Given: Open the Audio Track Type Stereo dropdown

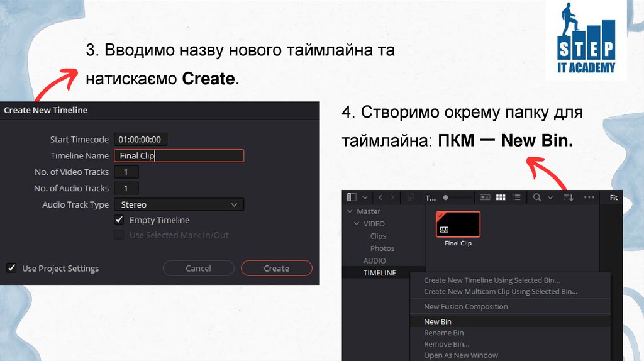Looking at the screenshot, I should click(x=179, y=204).
